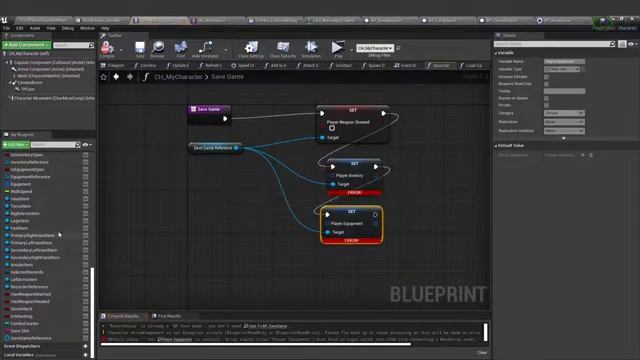Open the Variable Type dropdown
This screenshot has height=360, width=640.
click(562, 69)
